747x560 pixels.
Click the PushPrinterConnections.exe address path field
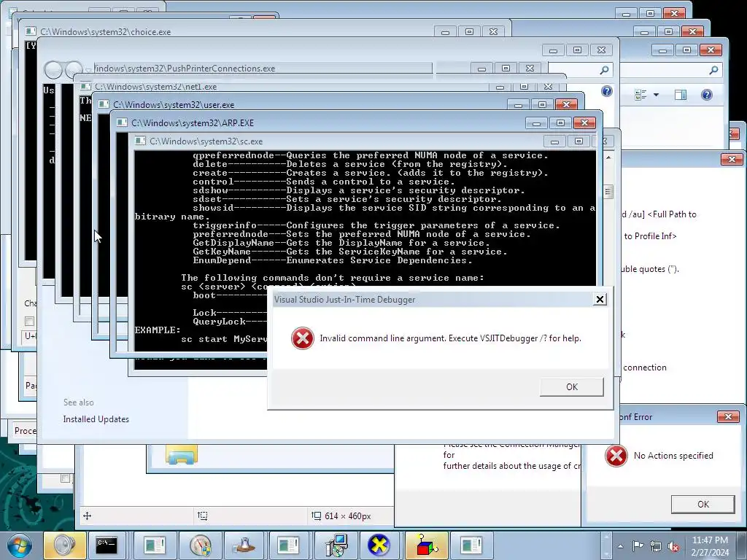tap(263, 69)
